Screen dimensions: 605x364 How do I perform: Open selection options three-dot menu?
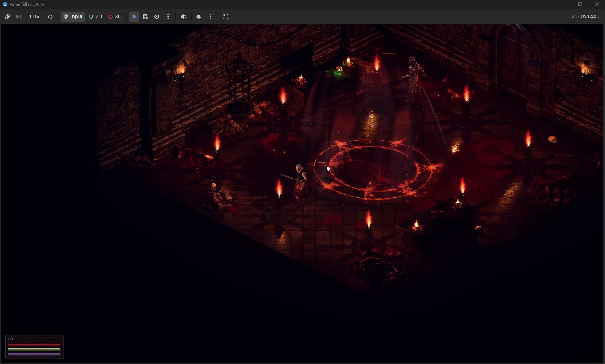tap(168, 17)
